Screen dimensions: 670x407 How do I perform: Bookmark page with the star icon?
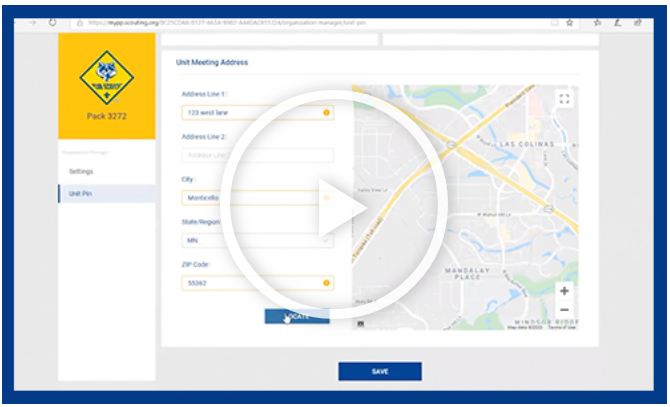(x=570, y=21)
